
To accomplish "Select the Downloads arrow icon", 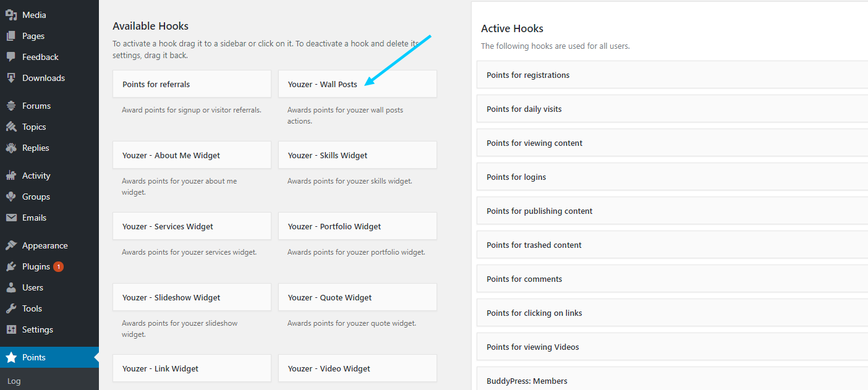I will [x=11, y=78].
